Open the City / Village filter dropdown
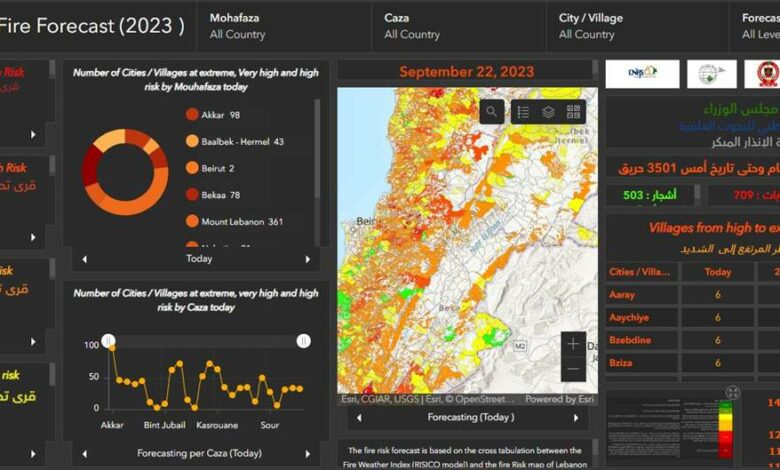 (x=637, y=26)
